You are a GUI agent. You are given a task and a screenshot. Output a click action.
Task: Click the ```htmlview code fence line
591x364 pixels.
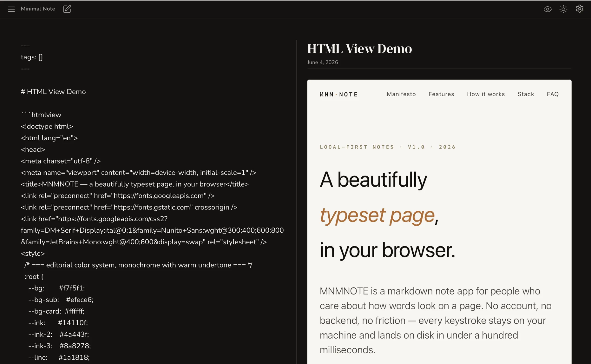pyautogui.click(x=41, y=115)
